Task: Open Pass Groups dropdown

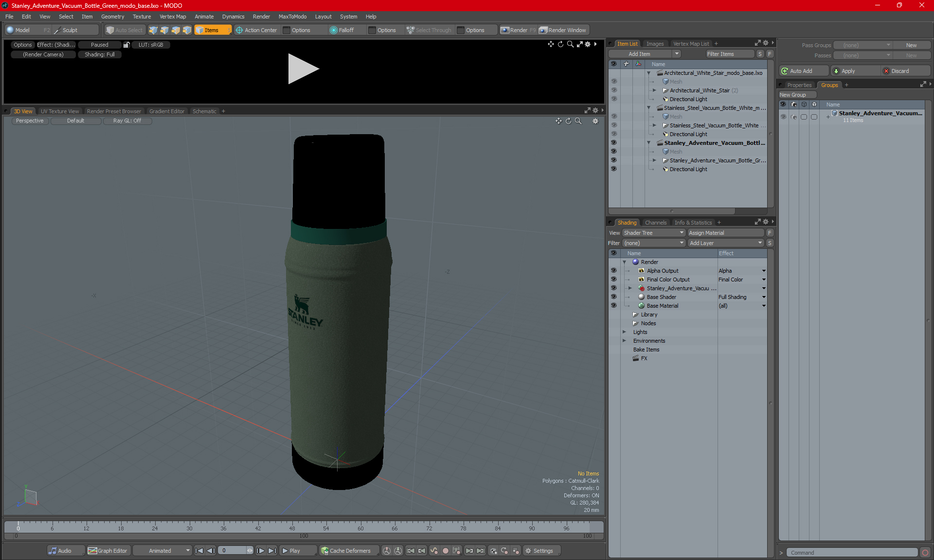Action: pos(862,45)
